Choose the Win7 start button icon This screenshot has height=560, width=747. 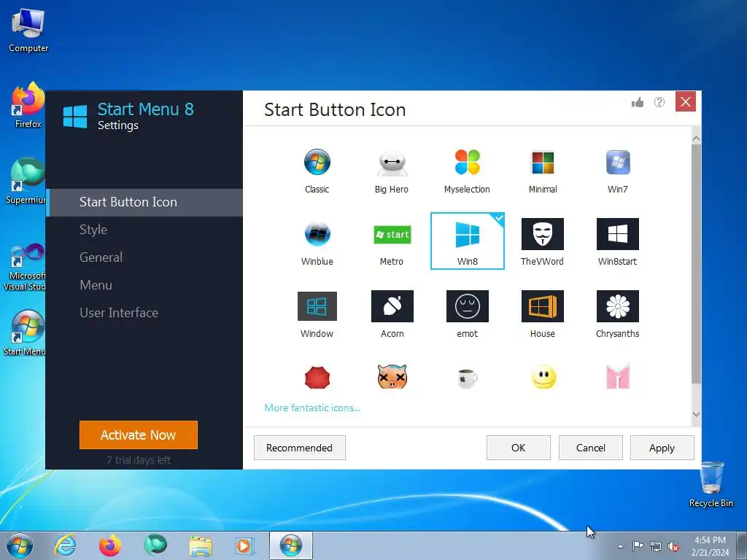coord(617,171)
